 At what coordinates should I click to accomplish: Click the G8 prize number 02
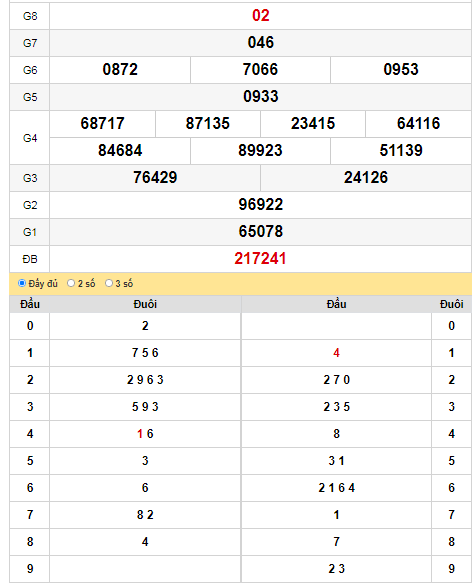[x=260, y=16]
